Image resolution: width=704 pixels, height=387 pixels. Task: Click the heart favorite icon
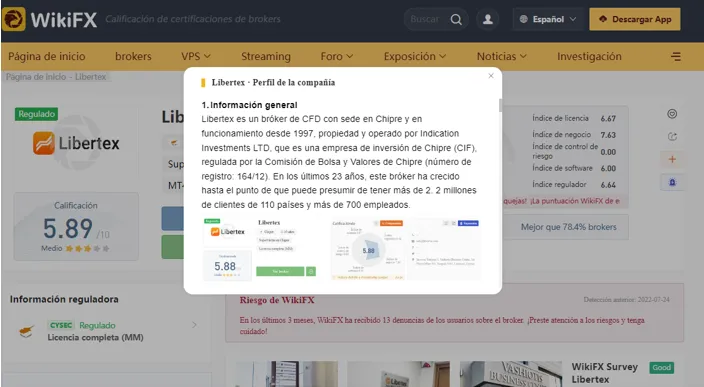click(672, 114)
